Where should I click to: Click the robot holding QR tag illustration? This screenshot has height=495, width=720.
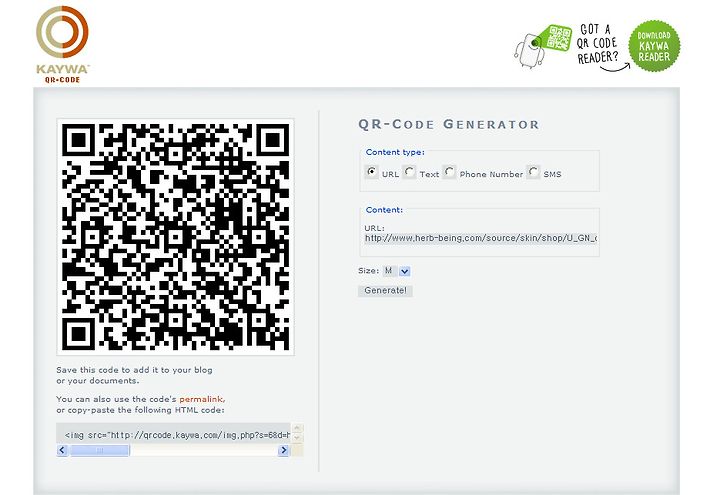point(542,46)
